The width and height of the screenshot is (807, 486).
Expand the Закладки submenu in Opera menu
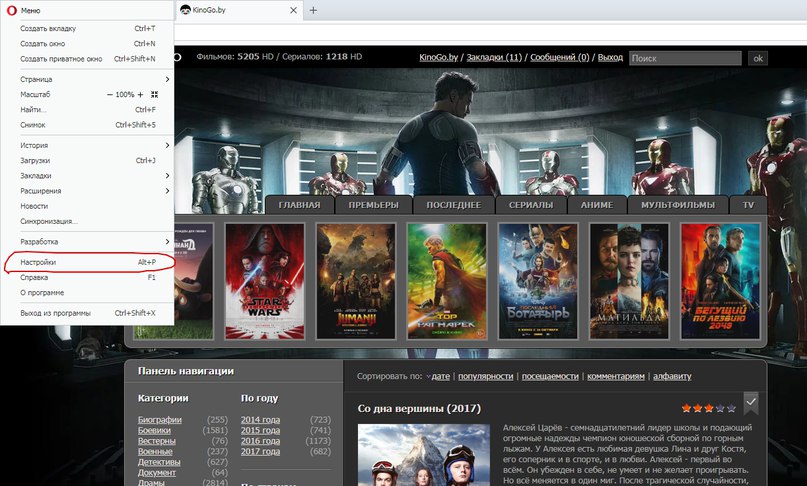[x=87, y=176]
